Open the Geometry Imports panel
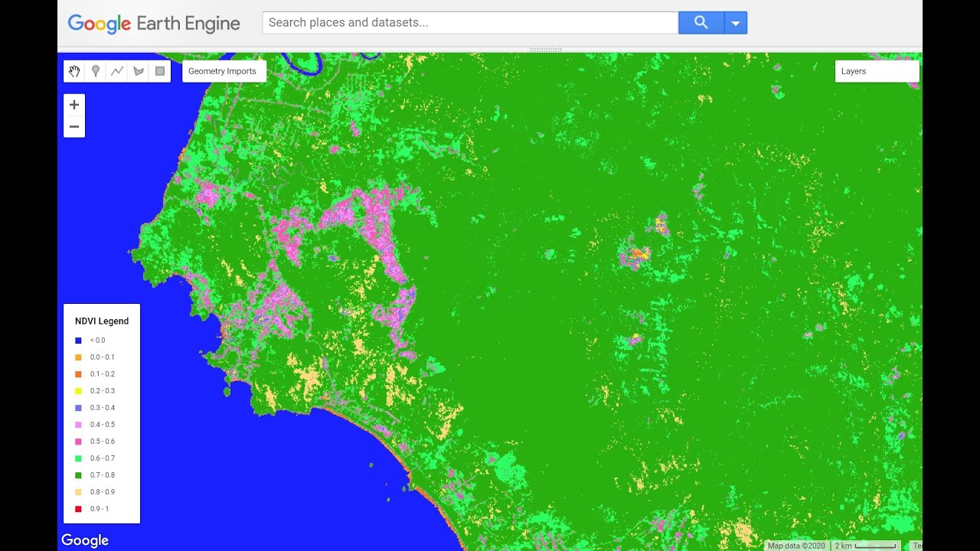 pyautogui.click(x=224, y=71)
